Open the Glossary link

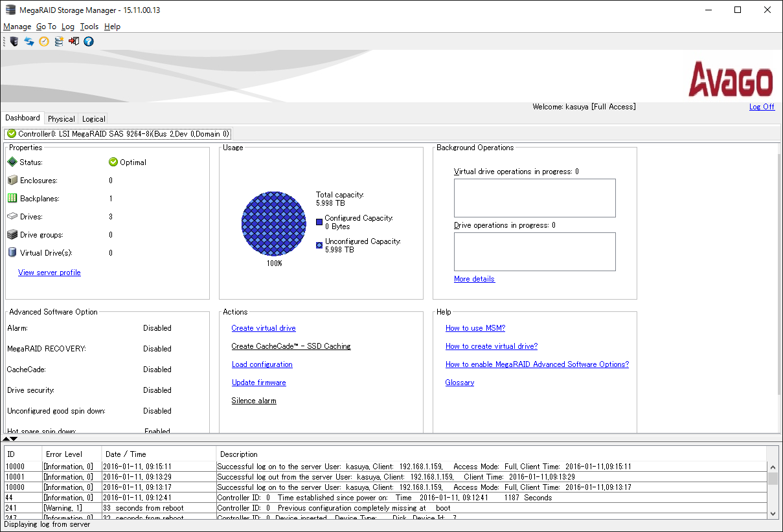[x=460, y=382]
